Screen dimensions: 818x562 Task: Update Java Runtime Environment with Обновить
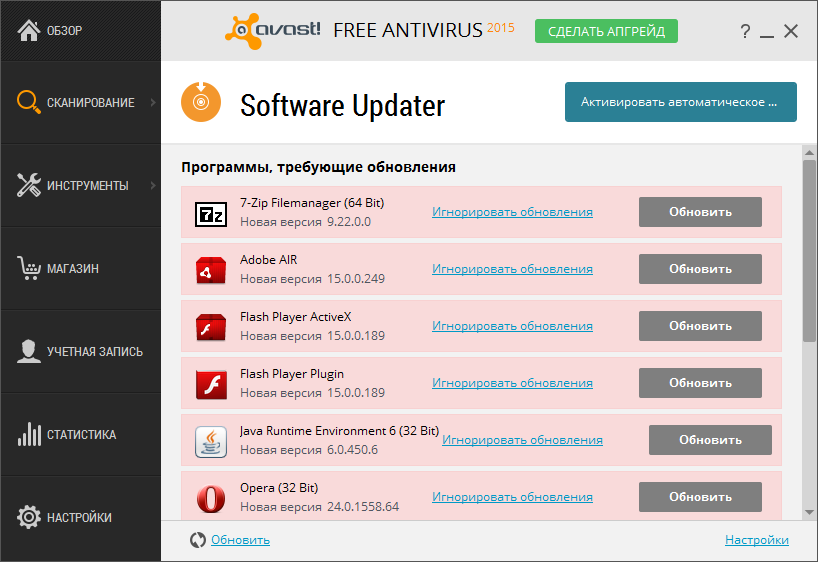[x=710, y=440]
